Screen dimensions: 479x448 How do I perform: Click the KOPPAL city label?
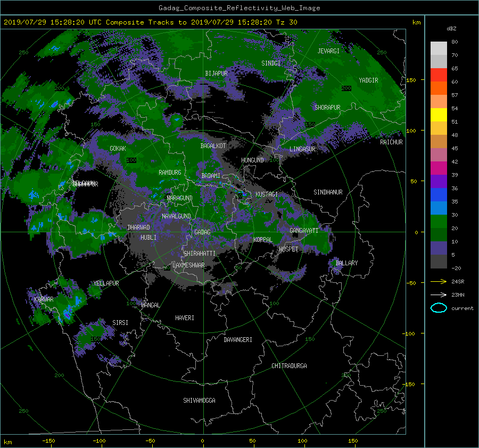263,240
